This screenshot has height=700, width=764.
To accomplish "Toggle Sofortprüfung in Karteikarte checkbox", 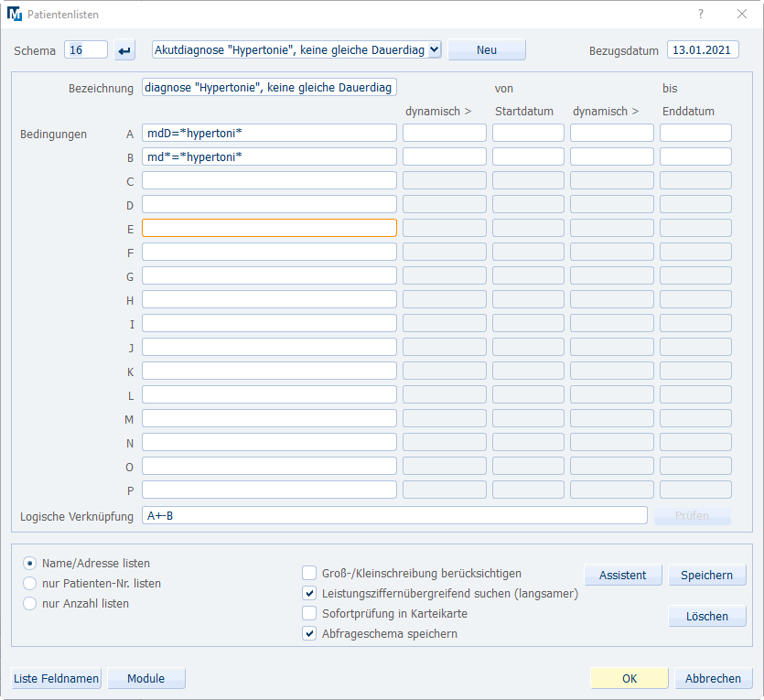I will tap(309, 613).
